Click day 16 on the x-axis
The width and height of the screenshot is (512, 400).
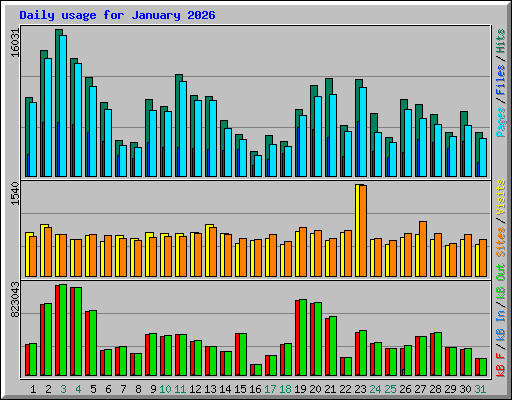pos(255,389)
